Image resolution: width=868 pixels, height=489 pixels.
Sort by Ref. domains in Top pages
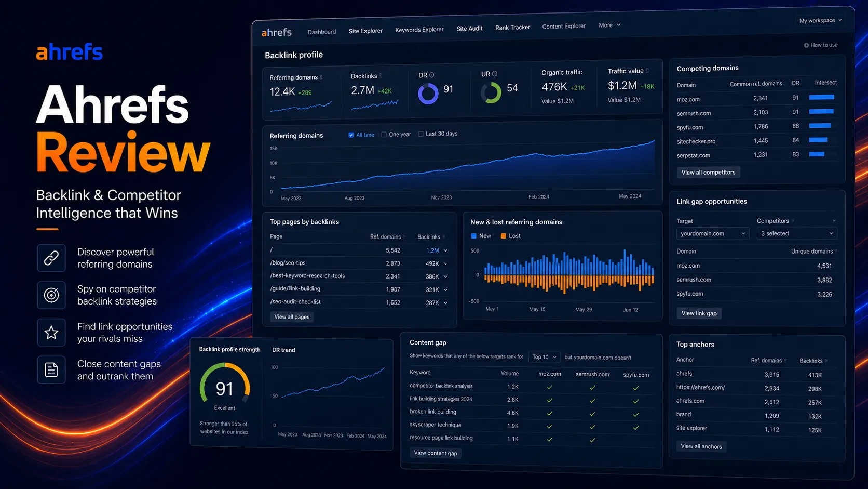[x=387, y=237]
